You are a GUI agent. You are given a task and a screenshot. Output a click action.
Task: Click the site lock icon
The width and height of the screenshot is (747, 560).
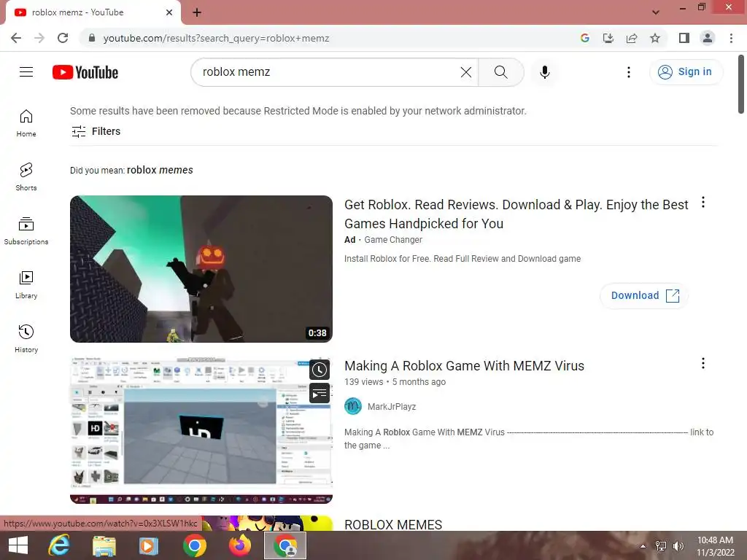[92, 38]
